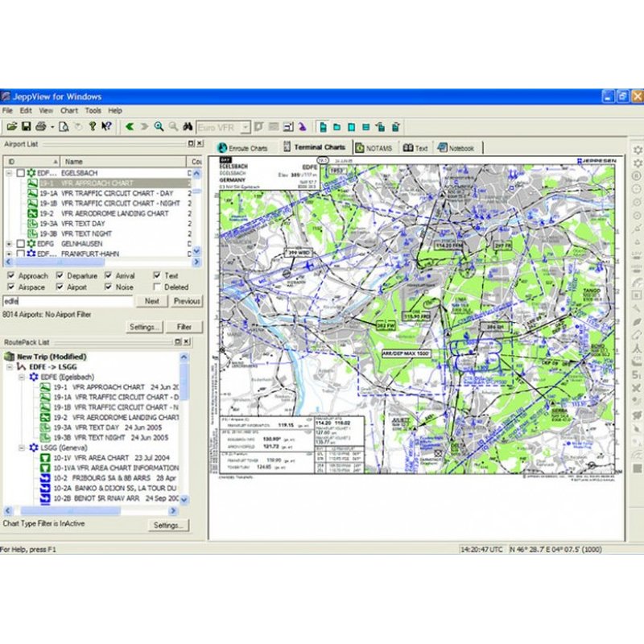
Task: Open print preview icon
Action: [x=64, y=126]
